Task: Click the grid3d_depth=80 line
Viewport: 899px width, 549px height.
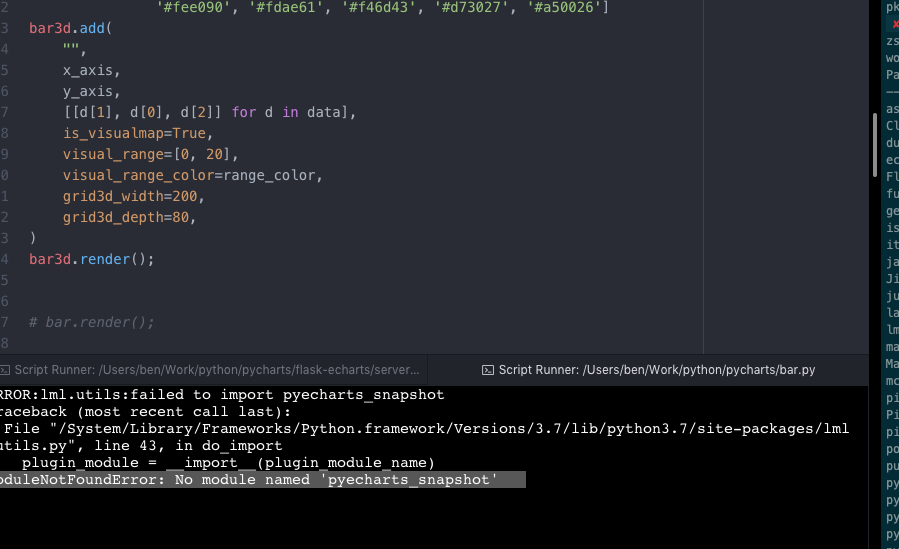Action: [x=130, y=217]
